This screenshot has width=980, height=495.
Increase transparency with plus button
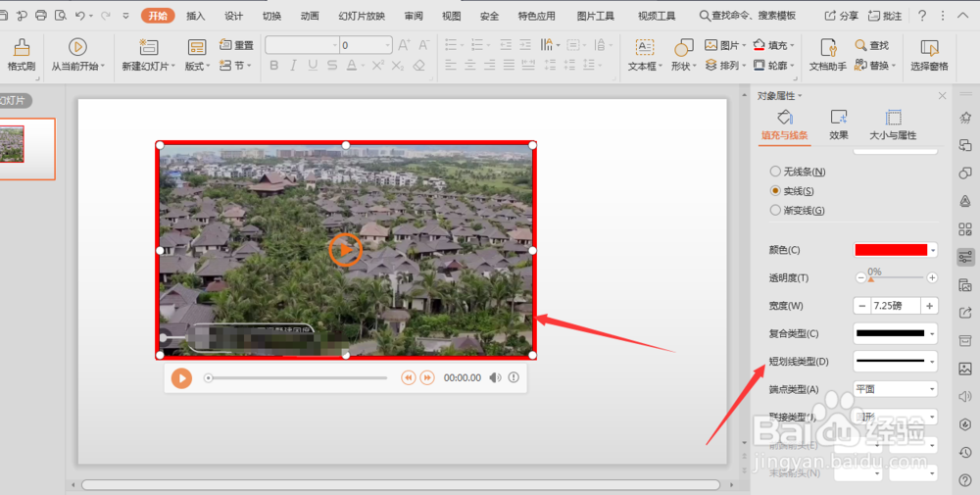[932, 277]
